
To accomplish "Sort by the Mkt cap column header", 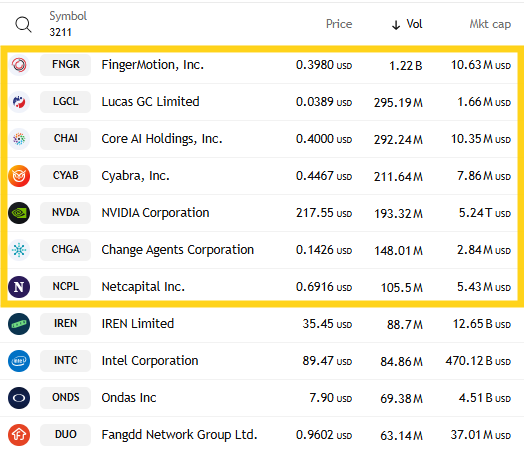I will [x=490, y=24].
